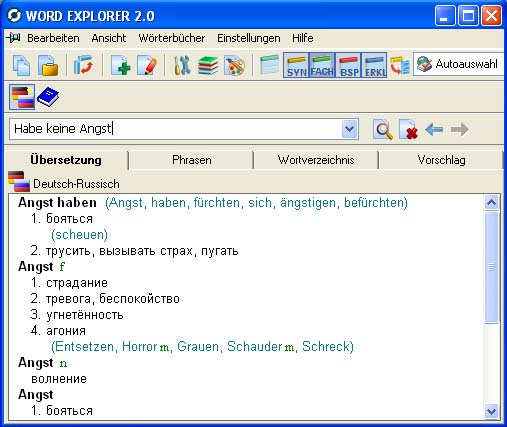
Task: Click the blue book dictionary icon
Action: [x=48, y=97]
